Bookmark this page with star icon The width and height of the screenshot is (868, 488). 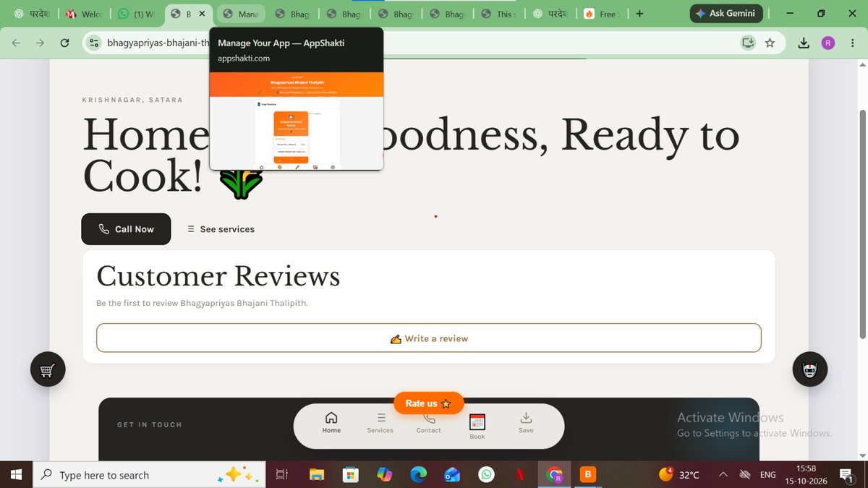pos(770,43)
